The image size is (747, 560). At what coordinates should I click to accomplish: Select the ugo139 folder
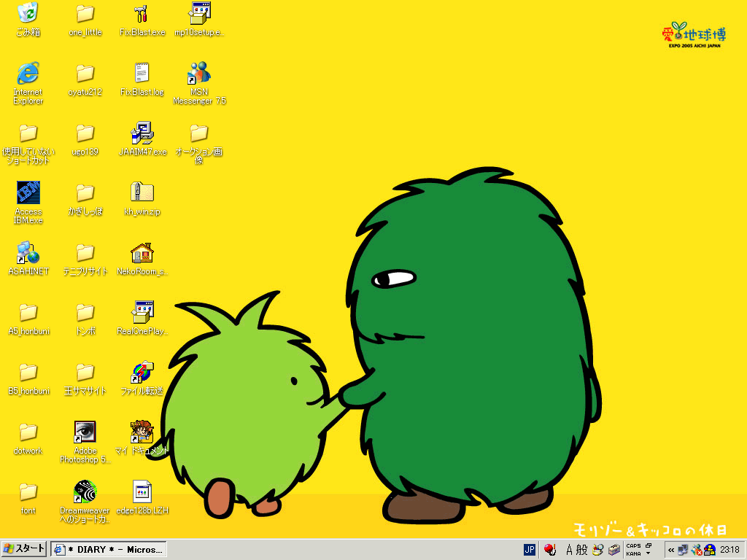(x=85, y=139)
